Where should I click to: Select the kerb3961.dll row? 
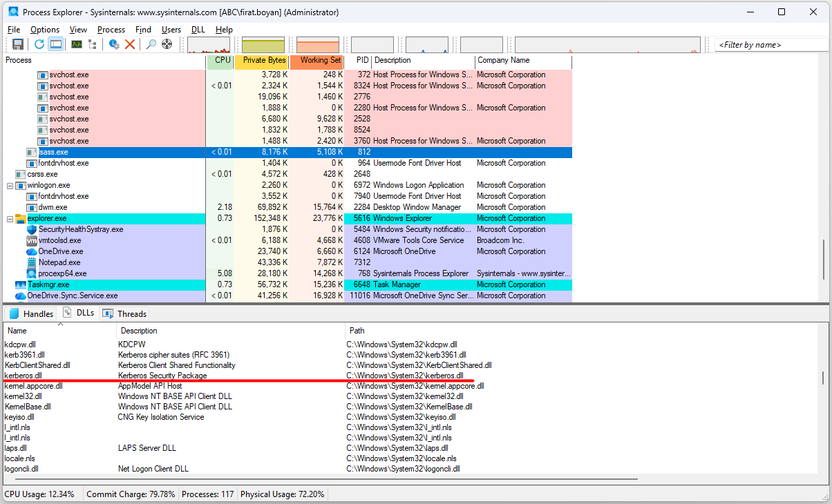411,355
